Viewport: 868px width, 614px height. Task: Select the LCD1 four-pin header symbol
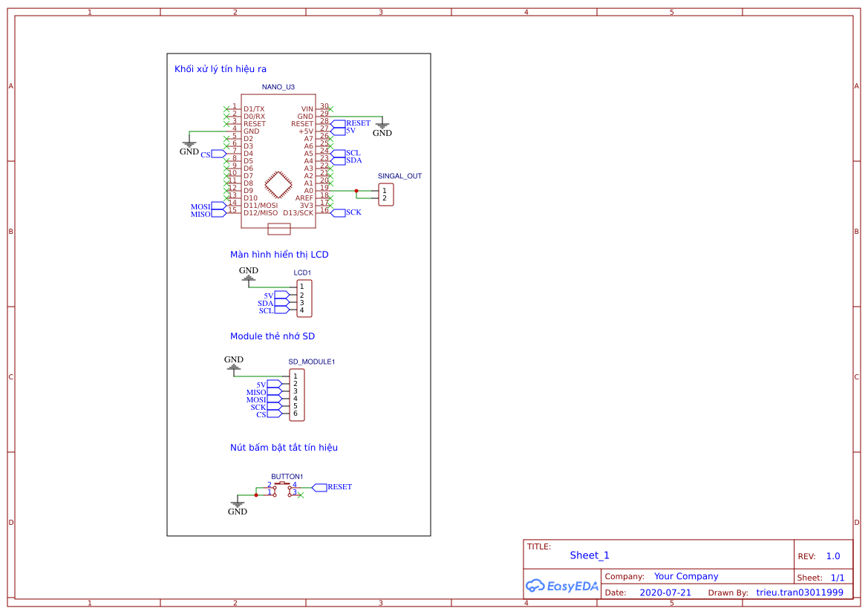point(303,298)
